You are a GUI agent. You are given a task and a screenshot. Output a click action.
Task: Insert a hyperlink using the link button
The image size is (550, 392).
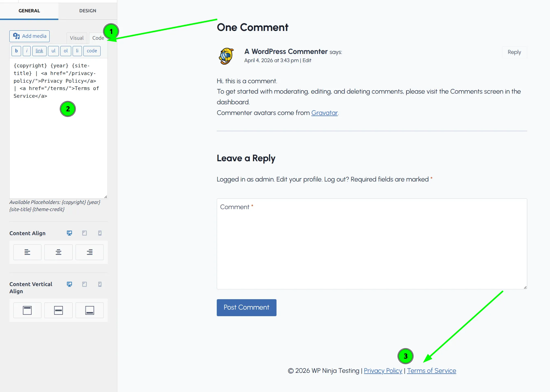click(39, 51)
